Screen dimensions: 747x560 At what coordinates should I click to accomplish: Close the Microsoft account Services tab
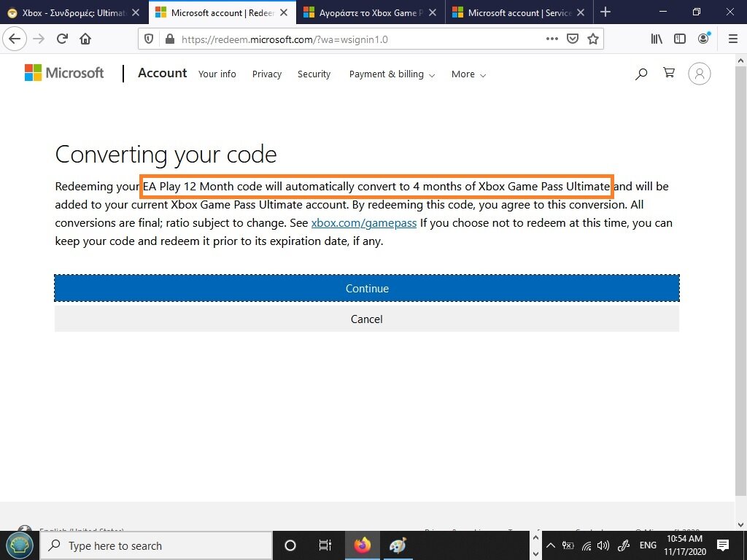(581, 13)
